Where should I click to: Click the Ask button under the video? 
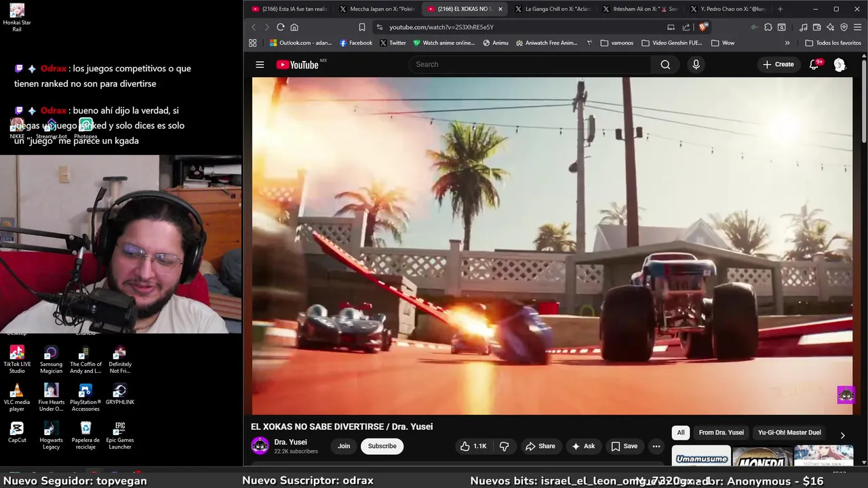coord(583,446)
